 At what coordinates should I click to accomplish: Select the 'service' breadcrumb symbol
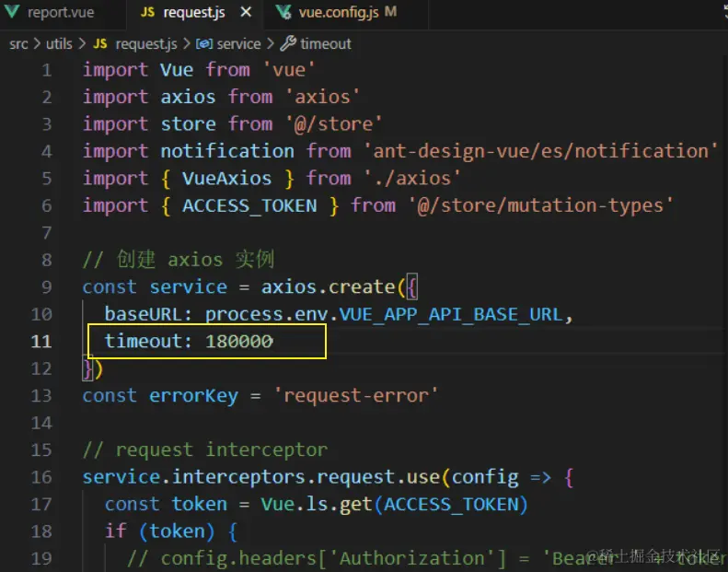(x=238, y=44)
